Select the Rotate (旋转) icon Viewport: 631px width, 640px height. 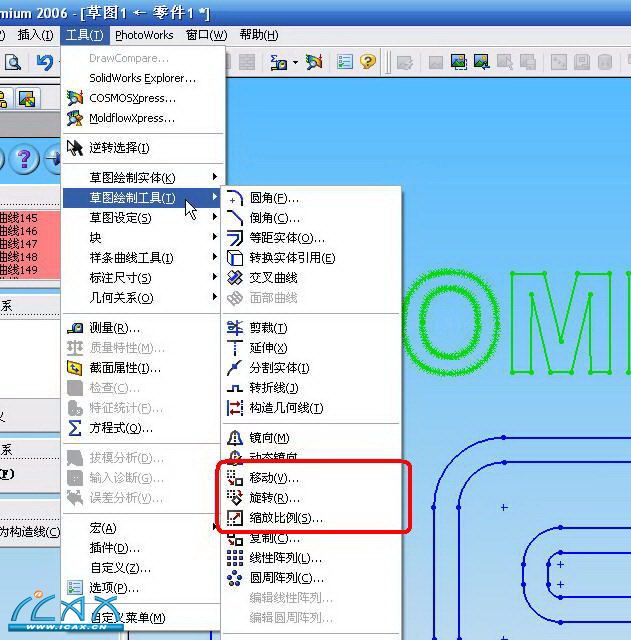point(235,498)
